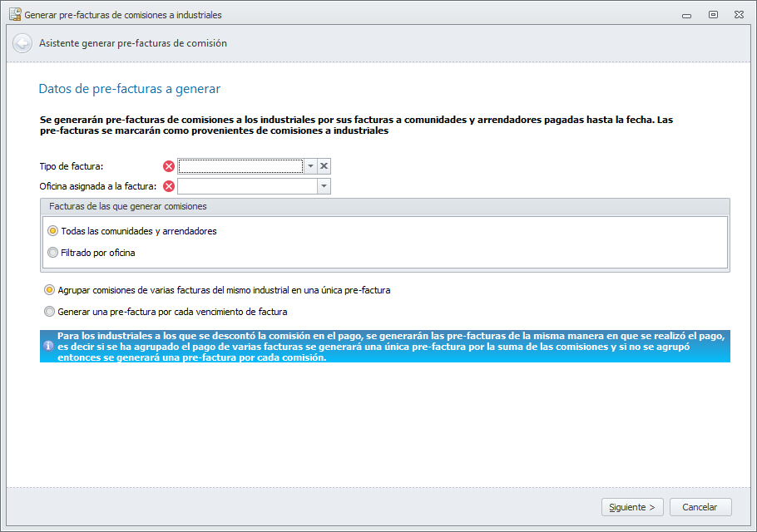Click the Siguiente button
The height and width of the screenshot is (532, 757).
click(x=632, y=507)
